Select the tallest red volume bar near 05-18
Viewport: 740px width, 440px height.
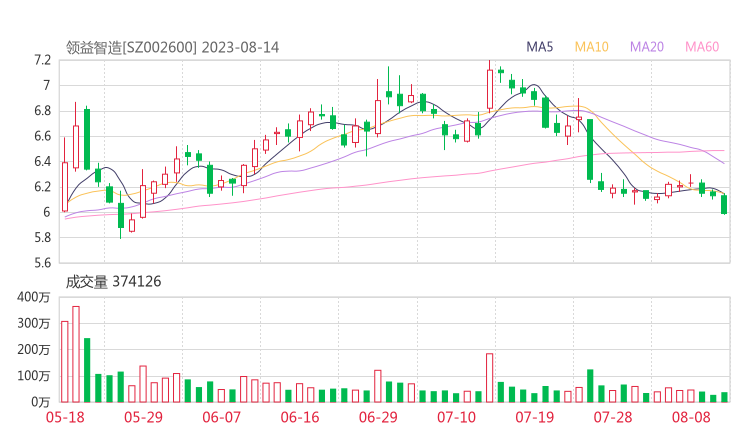[76, 354]
